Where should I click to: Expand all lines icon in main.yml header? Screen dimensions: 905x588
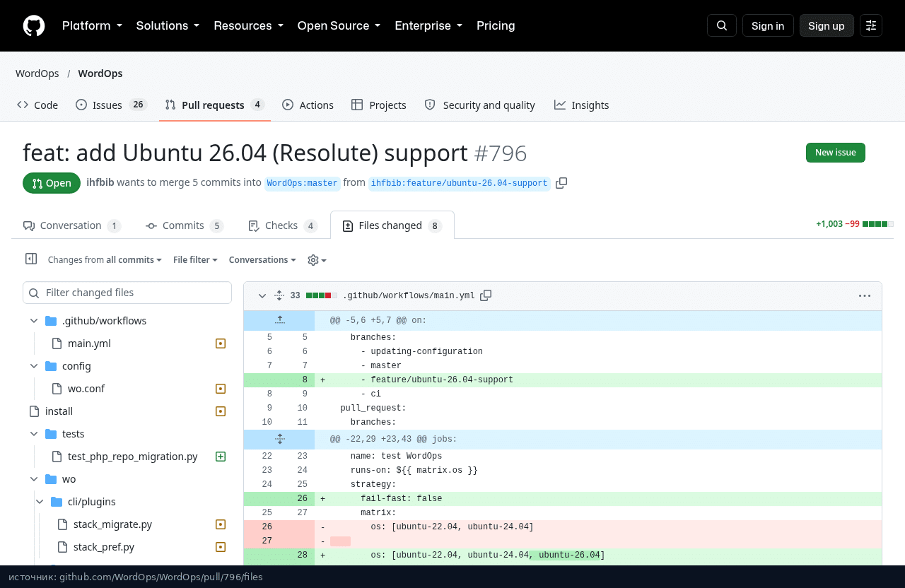tap(279, 295)
